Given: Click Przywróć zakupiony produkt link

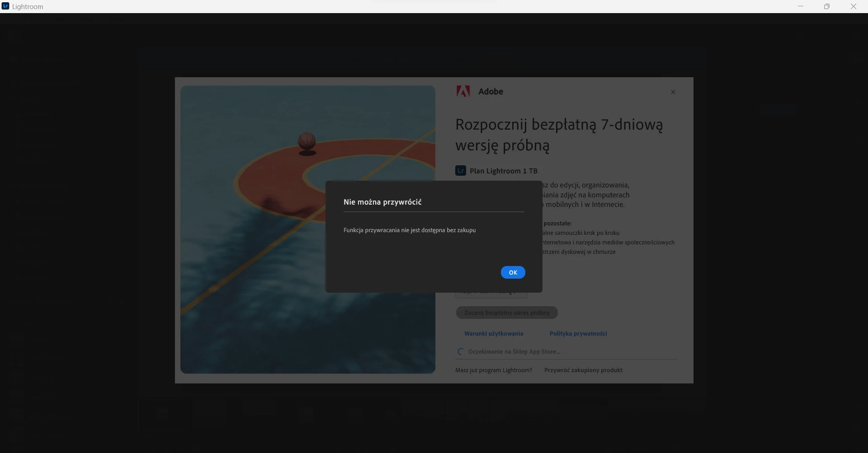Looking at the screenshot, I should tap(583, 370).
